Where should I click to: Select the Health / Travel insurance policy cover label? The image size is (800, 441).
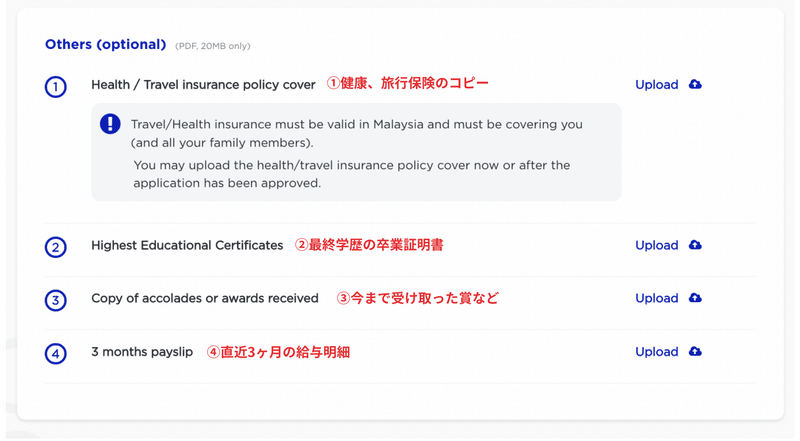[203, 85]
